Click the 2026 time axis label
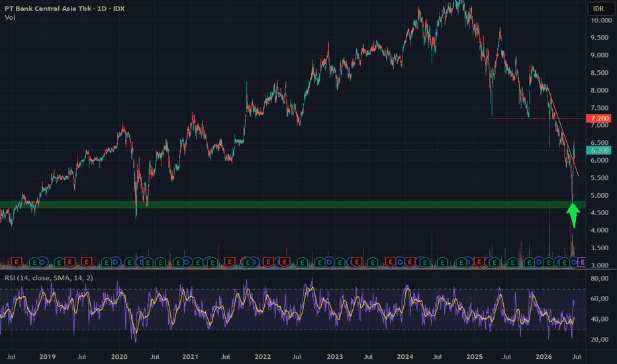 pyautogui.click(x=544, y=357)
